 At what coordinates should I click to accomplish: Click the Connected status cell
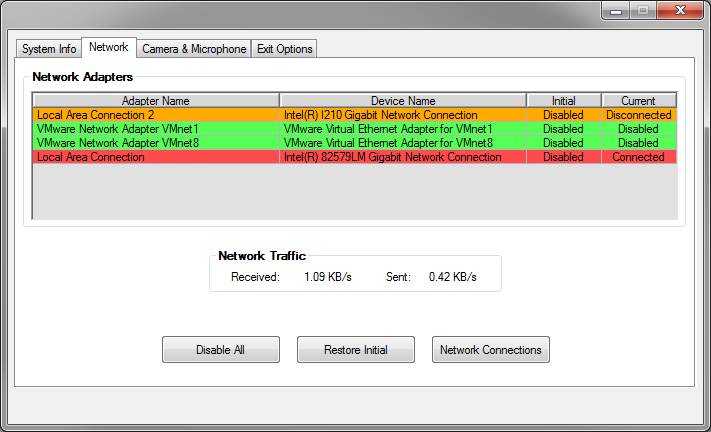tap(638, 157)
